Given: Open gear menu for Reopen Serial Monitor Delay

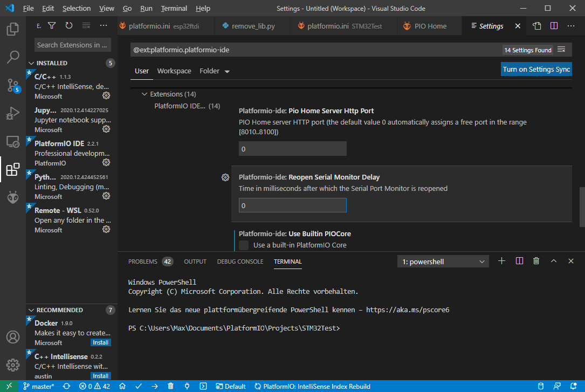Looking at the screenshot, I should coord(225,177).
